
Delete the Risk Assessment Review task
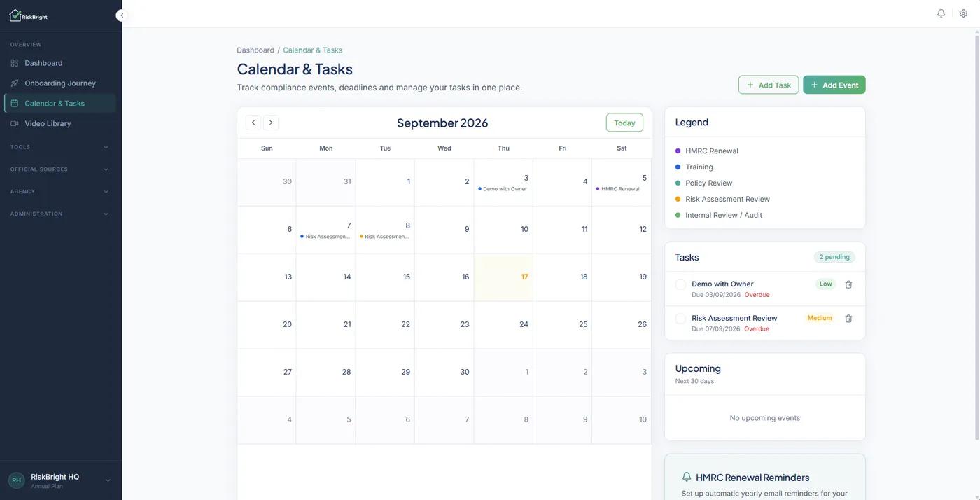tap(848, 319)
